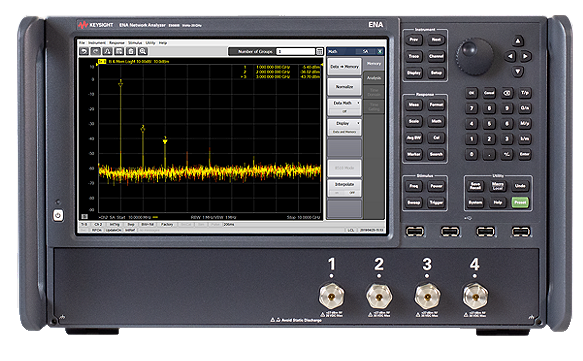The width and height of the screenshot is (583, 361).
Task: Hit the Sweep hardkey
Action: (x=414, y=202)
